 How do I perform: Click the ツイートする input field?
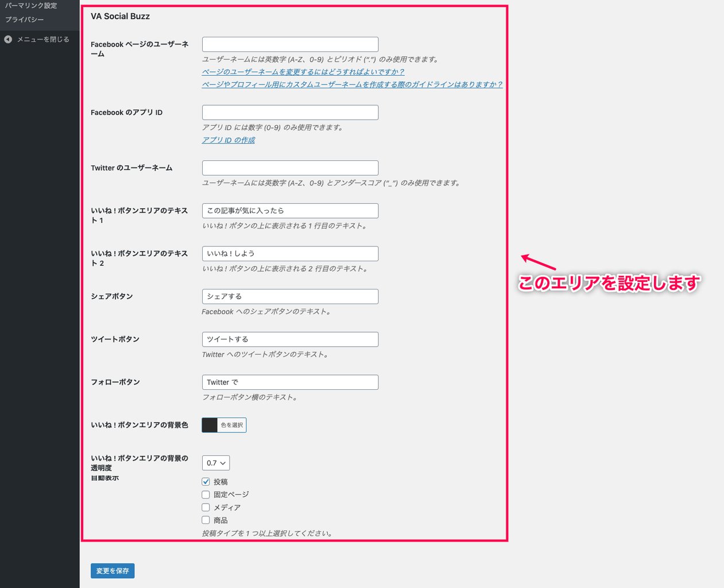(x=290, y=339)
